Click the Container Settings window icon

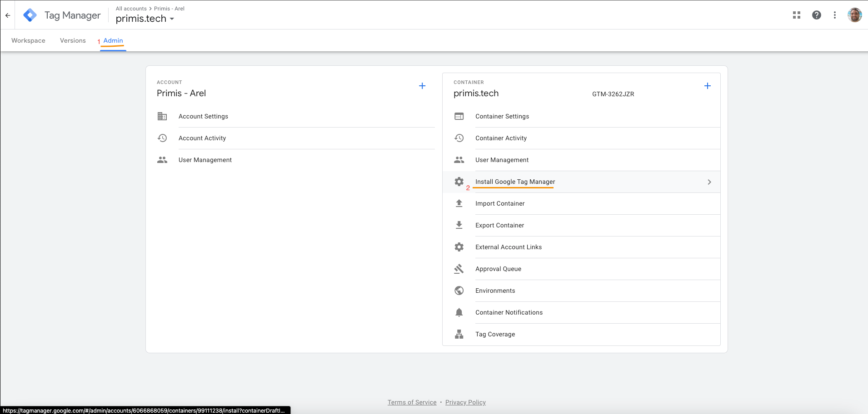point(459,116)
